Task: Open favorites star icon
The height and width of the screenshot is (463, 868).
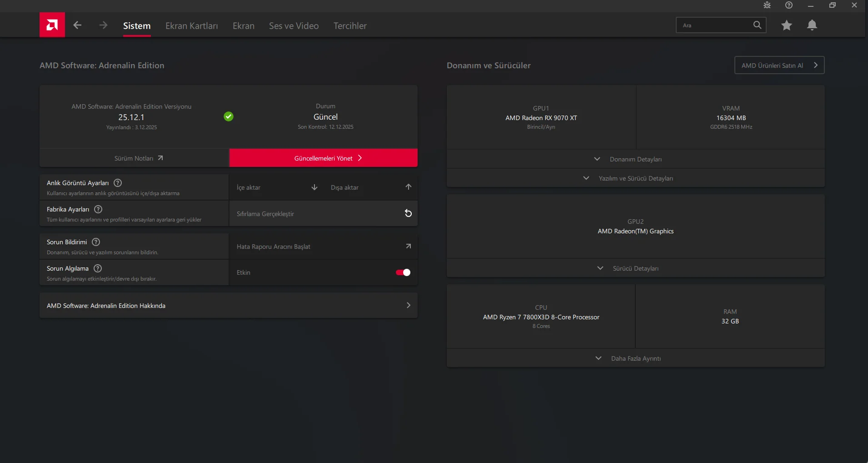Action: click(x=787, y=25)
